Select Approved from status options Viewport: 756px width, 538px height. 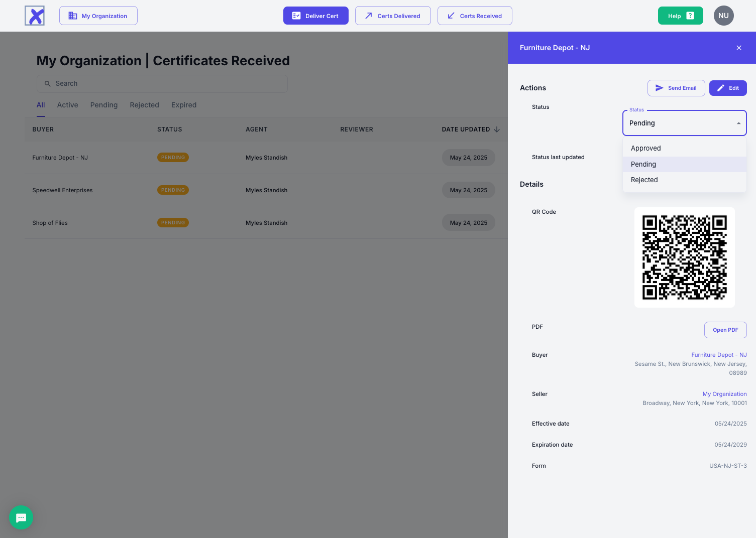pyautogui.click(x=646, y=149)
